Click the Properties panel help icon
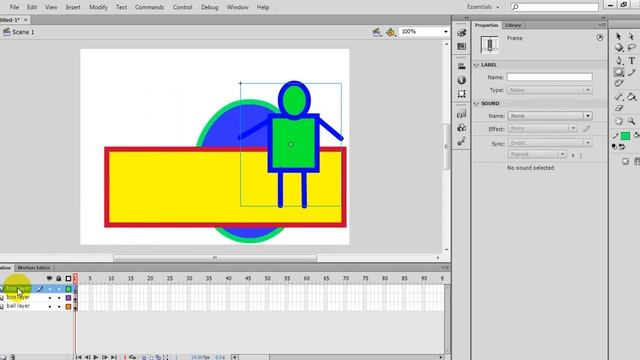640x360 pixels. (600, 38)
